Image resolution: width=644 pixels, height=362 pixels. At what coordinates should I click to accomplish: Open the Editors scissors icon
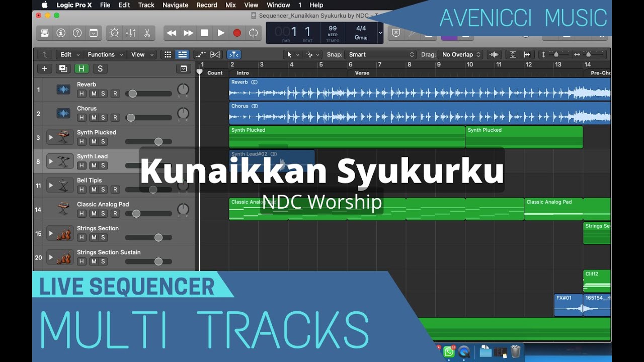147,33
